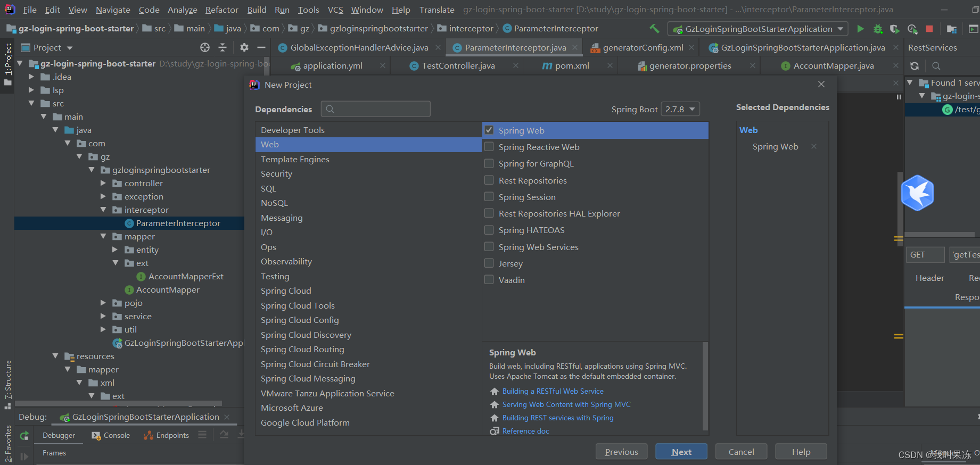Close the Debug session tab GzLoginSpringBootStarterApplication
The image size is (980, 465).
[x=227, y=417]
